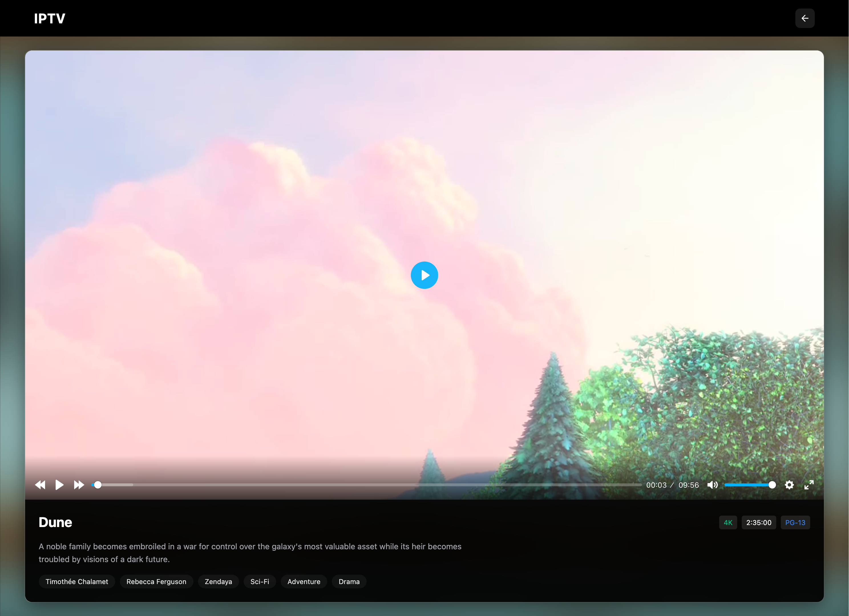
Task: Rewind using the double-left arrow icon
Action: point(40,485)
